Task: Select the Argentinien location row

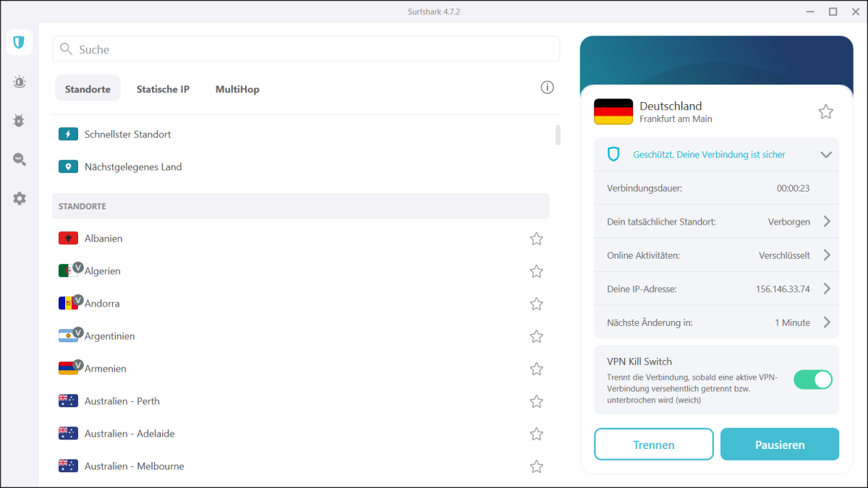Action: point(300,336)
